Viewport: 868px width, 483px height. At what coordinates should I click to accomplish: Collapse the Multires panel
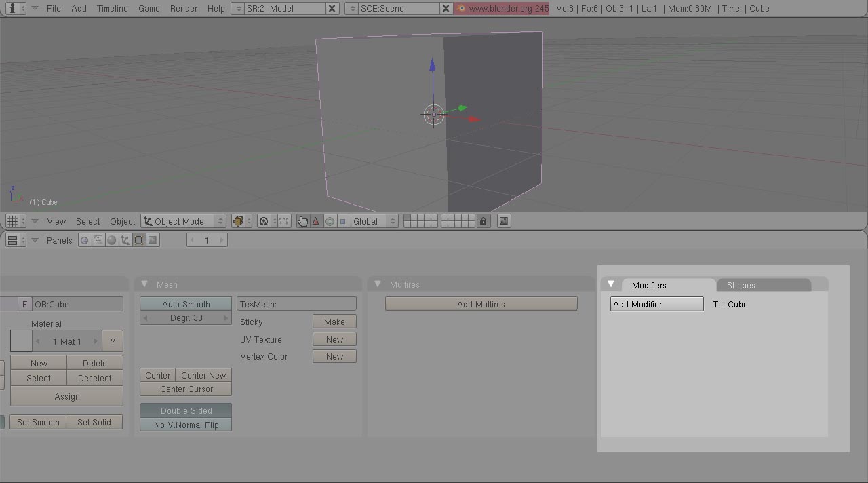378,284
